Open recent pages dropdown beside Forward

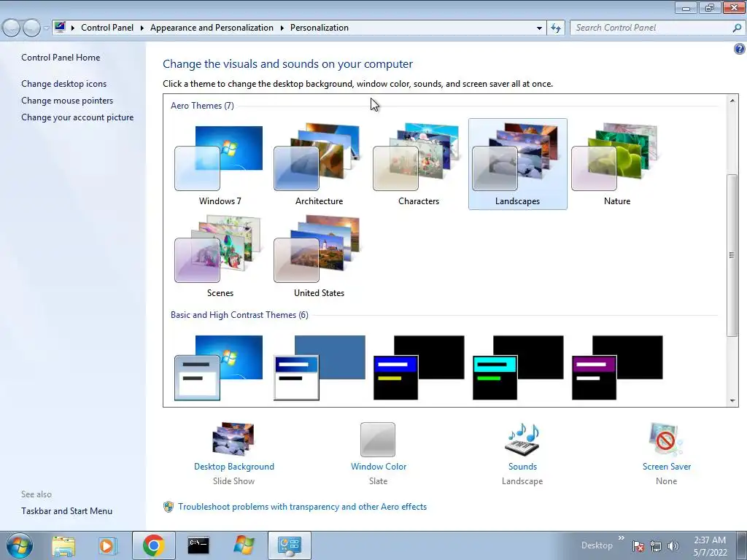pos(46,28)
